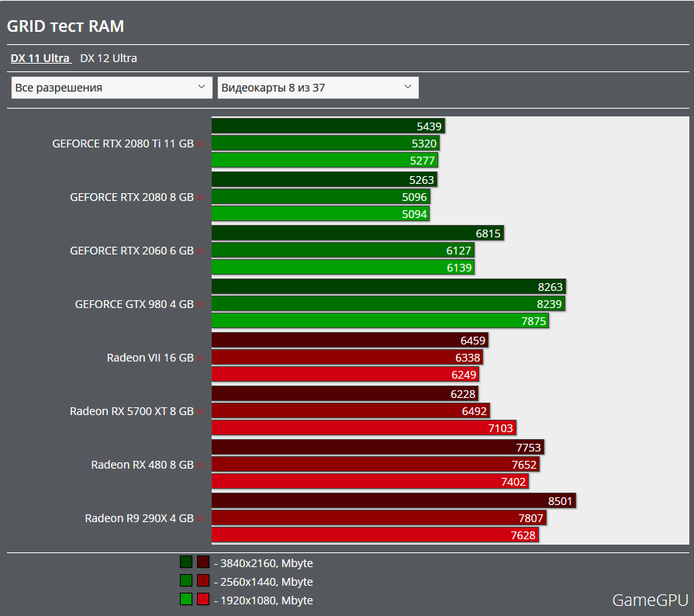
Task: Remove Radeon VII 16 GB via red x
Action: (201, 358)
